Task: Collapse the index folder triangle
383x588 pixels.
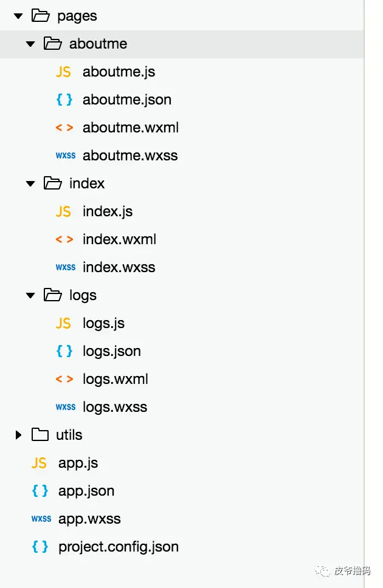Action: click(30, 183)
